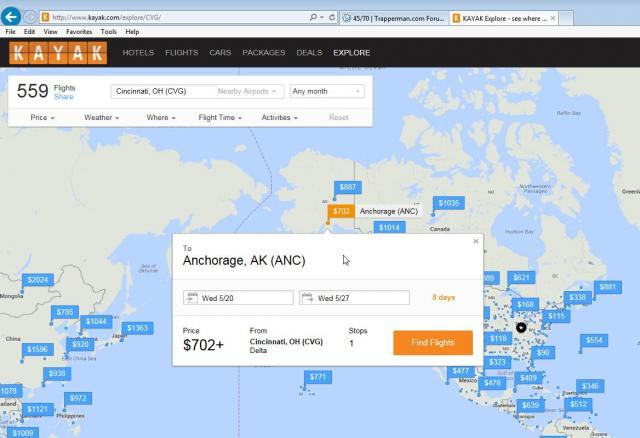Go to FLIGHTS in KAYAK navigation
The image size is (640, 438).
[182, 53]
